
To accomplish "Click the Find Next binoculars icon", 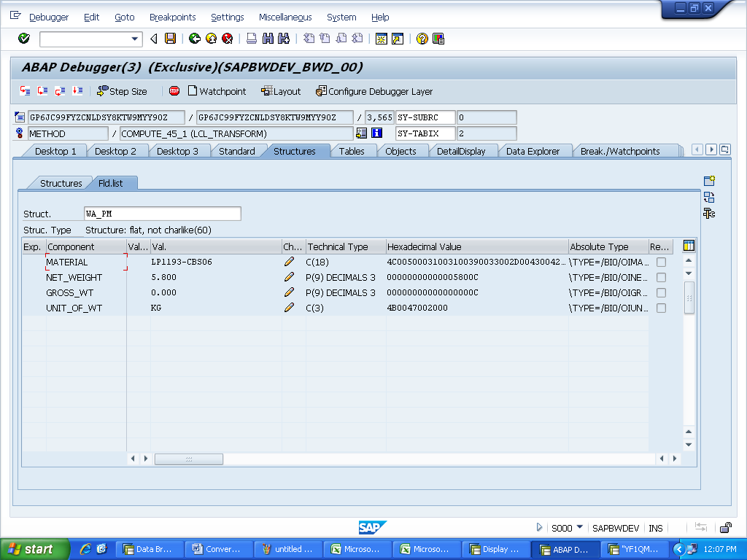I will 284,39.
